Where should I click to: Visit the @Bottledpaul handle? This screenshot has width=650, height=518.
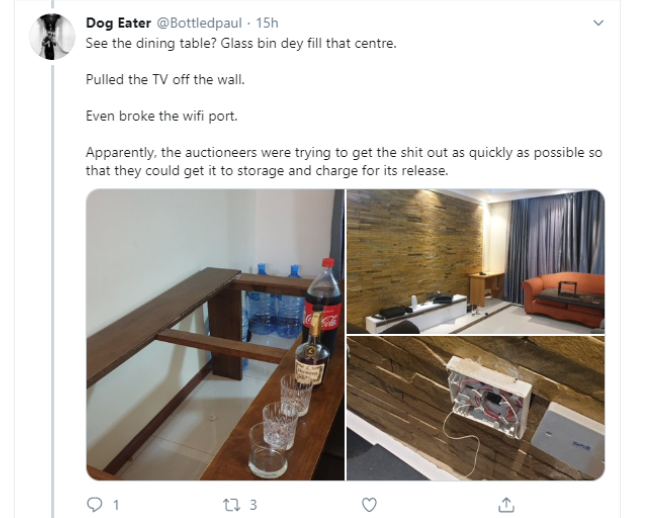[199, 23]
